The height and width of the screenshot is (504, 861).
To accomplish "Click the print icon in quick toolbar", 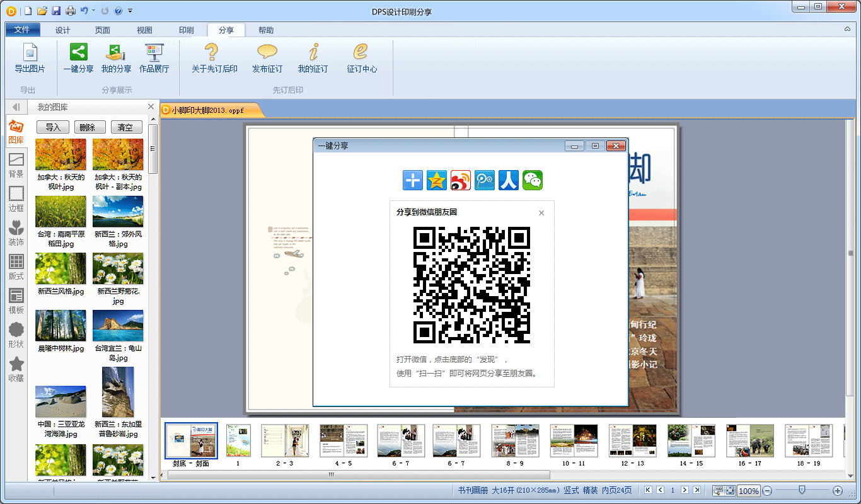I will pyautogui.click(x=71, y=11).
